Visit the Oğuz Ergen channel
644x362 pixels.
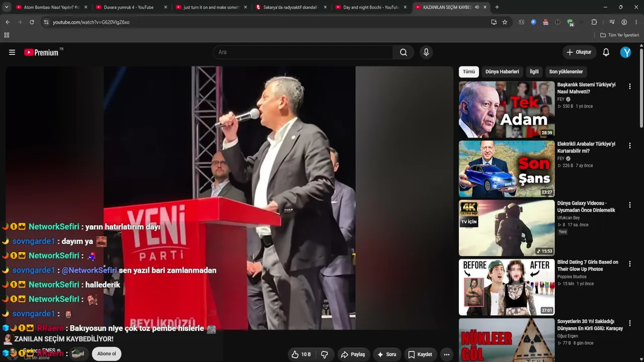[x=568, y=336]
